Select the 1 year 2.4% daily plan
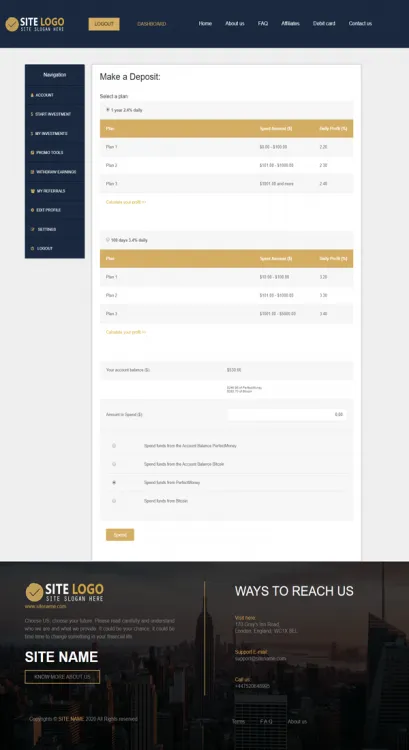The image size is (409, 750). click(108, 110)
